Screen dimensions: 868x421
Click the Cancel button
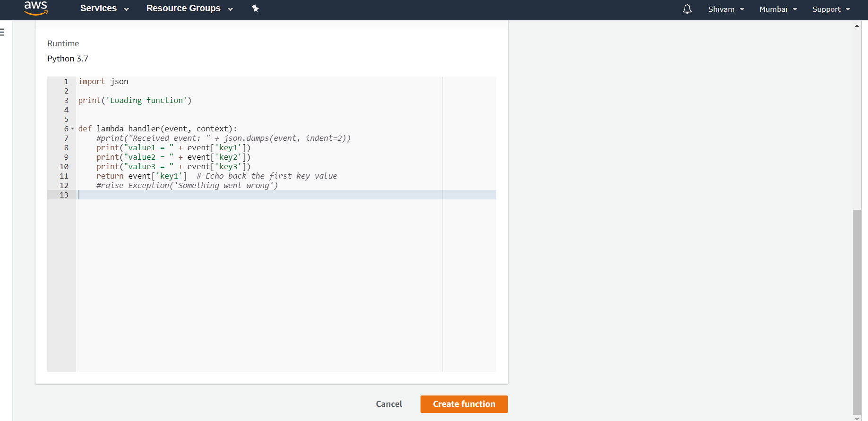389,404
